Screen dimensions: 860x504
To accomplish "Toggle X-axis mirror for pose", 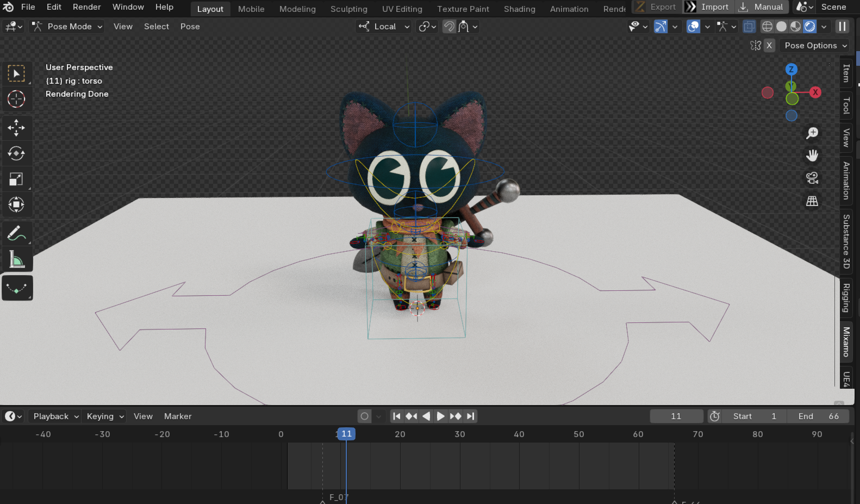I will (x=769, y=46).
